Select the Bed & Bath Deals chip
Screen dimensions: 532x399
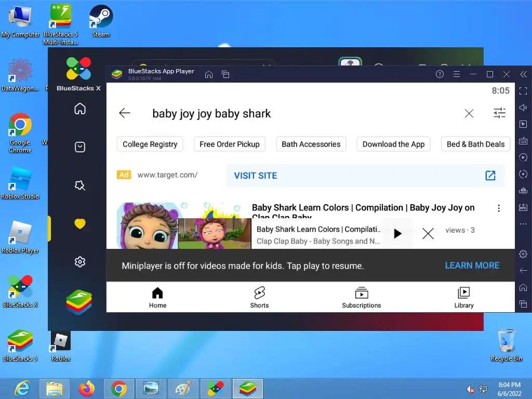pyautogui.click(x=475, y=144)
